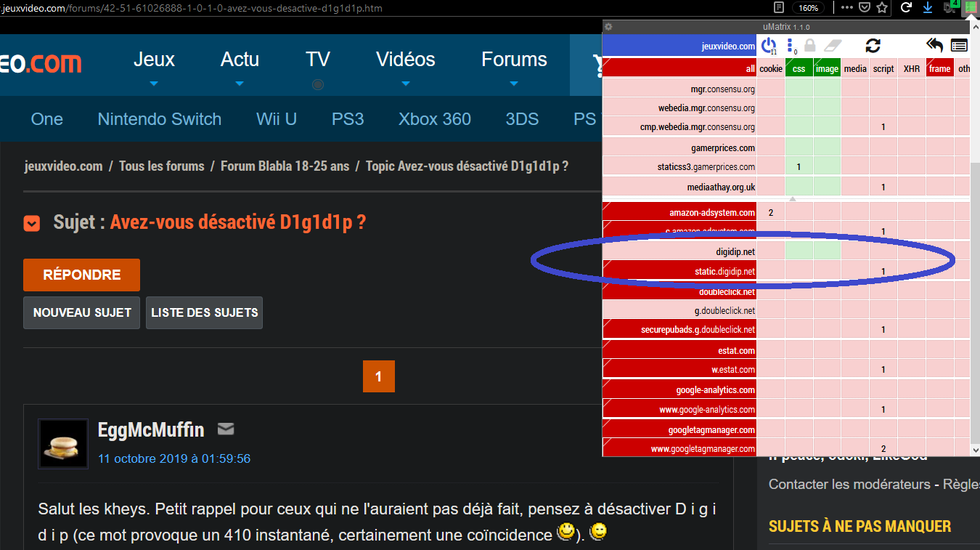This screenshot has width=980, height=550.
Task: Toggle the cookie column header in uMatrix
Action: [x=771, y=68]
